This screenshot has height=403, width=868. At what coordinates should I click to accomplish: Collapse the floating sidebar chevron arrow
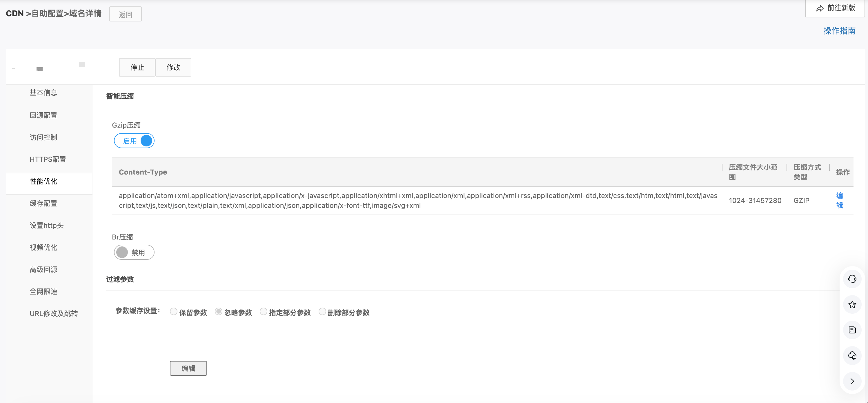(852, 381)
